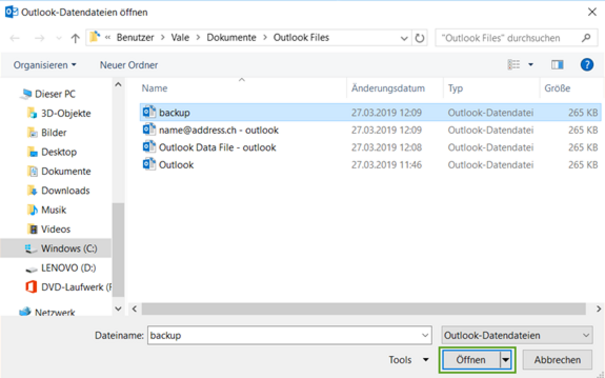
Task: Click the horizontal scrollbar right arrow
Action: coord(598,309)
